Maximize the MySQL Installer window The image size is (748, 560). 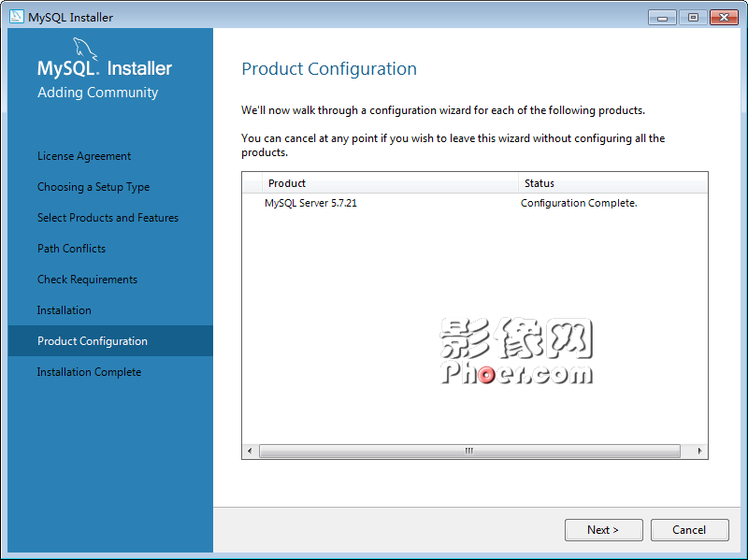point(693,18)
